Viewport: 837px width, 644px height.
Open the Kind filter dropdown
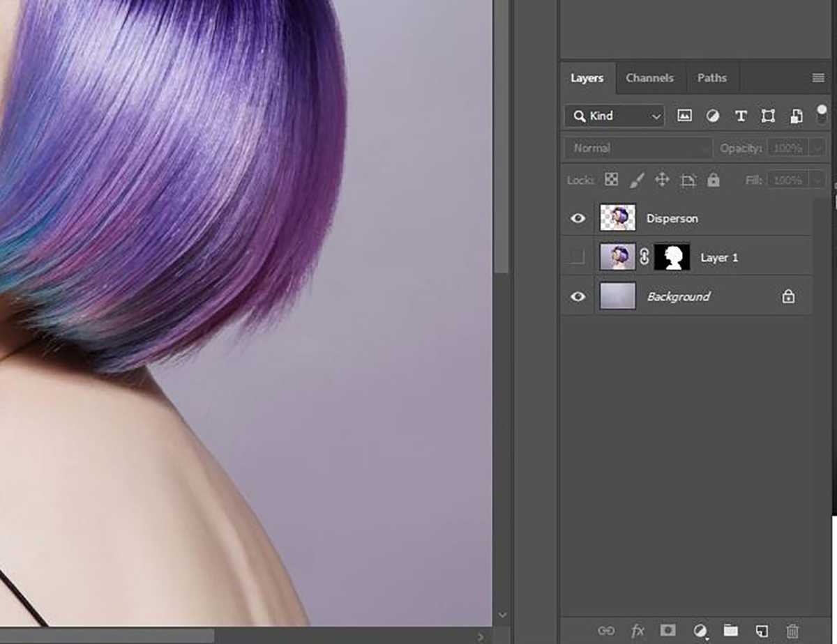coord(612,116)
